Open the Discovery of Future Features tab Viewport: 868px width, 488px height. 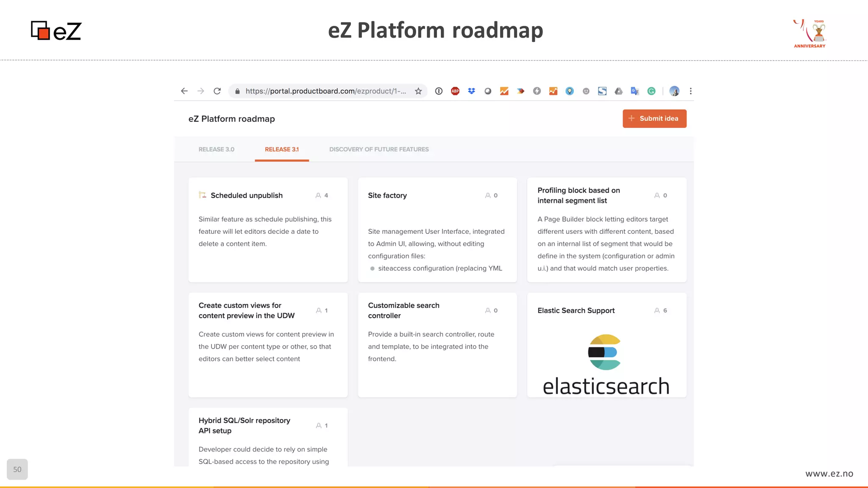(x=379, y=150)
